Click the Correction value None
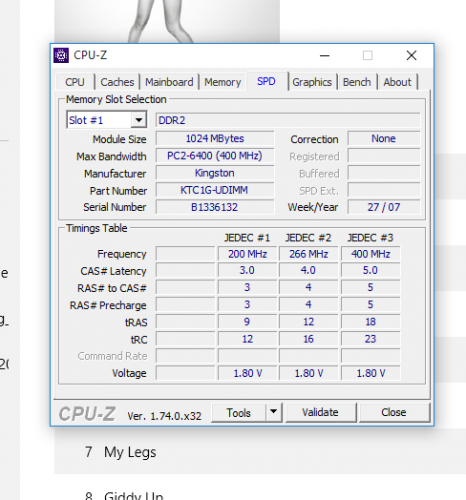Screen dimensions: 466x500 pos(384,138)
